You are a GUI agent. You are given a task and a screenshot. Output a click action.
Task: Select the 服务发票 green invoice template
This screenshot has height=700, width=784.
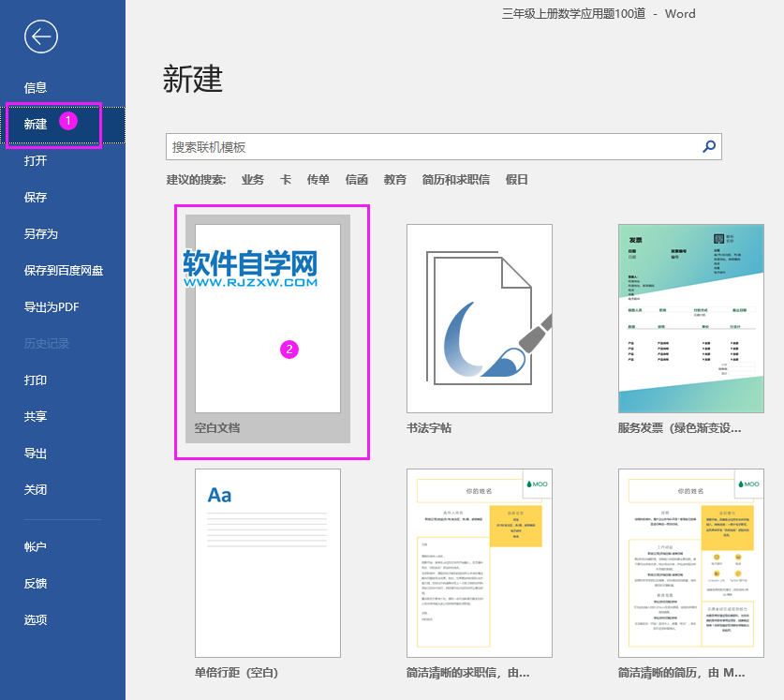click(690, 319)
